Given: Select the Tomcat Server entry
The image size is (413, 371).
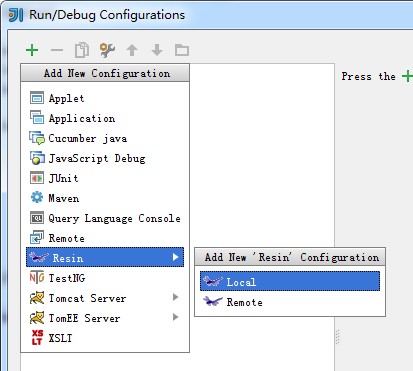Looking at the screenshot, I should tap(105, 297).
